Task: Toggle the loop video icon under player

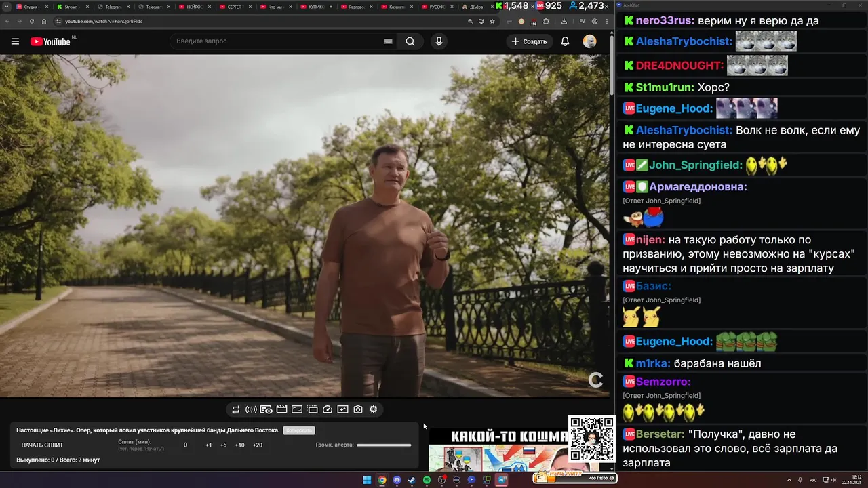Action: click(236, 409)
